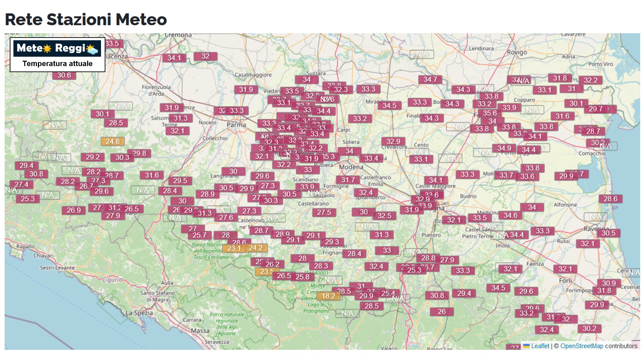Click the MeteoReggio logo in the legend
644x362 pixels.
tap(57, 49)
